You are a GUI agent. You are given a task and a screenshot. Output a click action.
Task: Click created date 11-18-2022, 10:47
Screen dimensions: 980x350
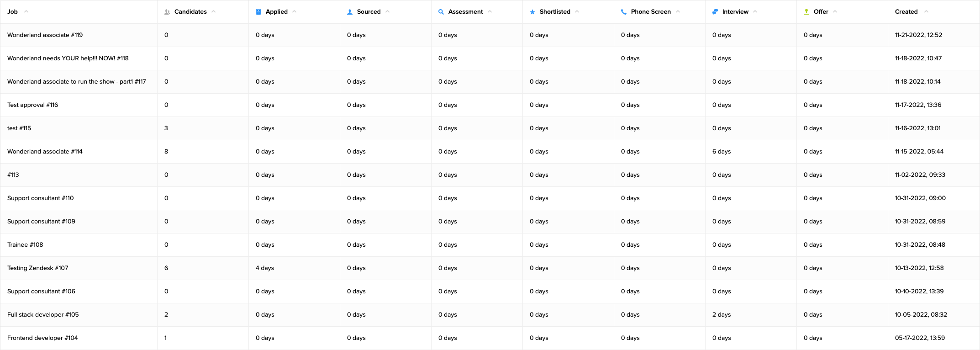[x=918, y=58]
